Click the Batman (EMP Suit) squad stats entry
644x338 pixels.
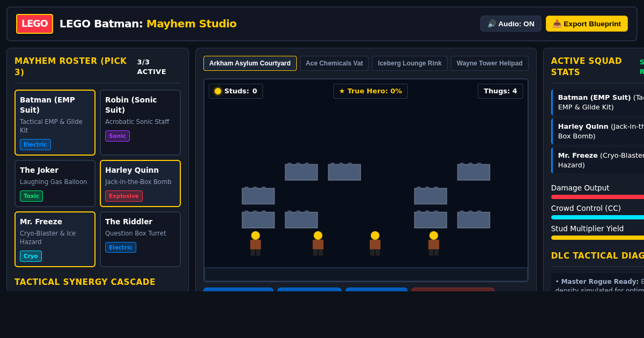pos(597,102)
